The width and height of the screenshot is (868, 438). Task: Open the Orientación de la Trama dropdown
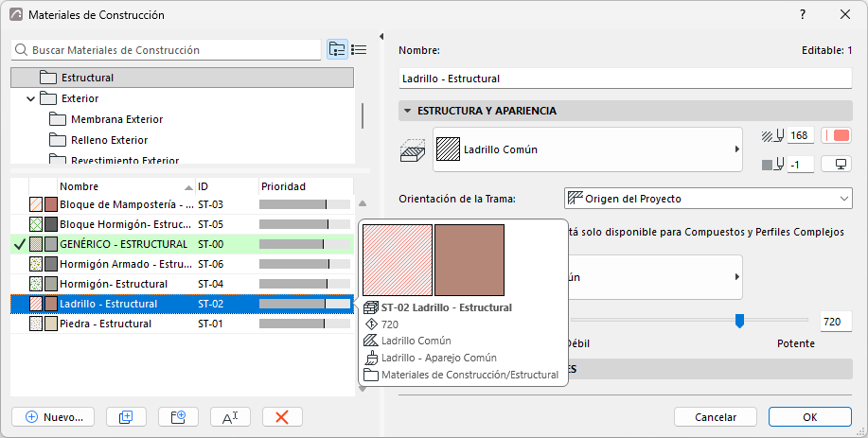(x=708, y=199)
